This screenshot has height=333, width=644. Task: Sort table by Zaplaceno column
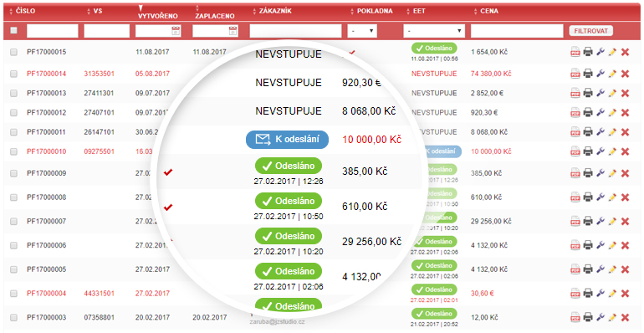pos(215,16)
